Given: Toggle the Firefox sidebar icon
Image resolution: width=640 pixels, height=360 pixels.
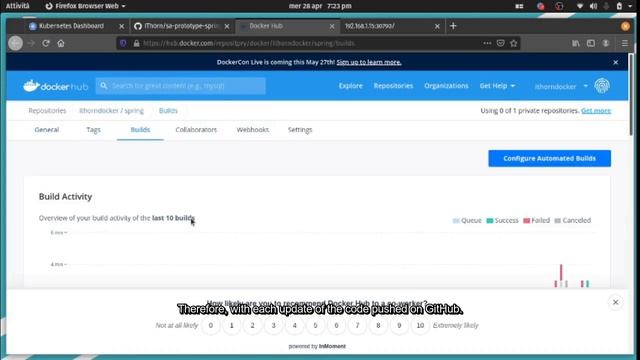Looking at the screenshot, I should (591, 43).
